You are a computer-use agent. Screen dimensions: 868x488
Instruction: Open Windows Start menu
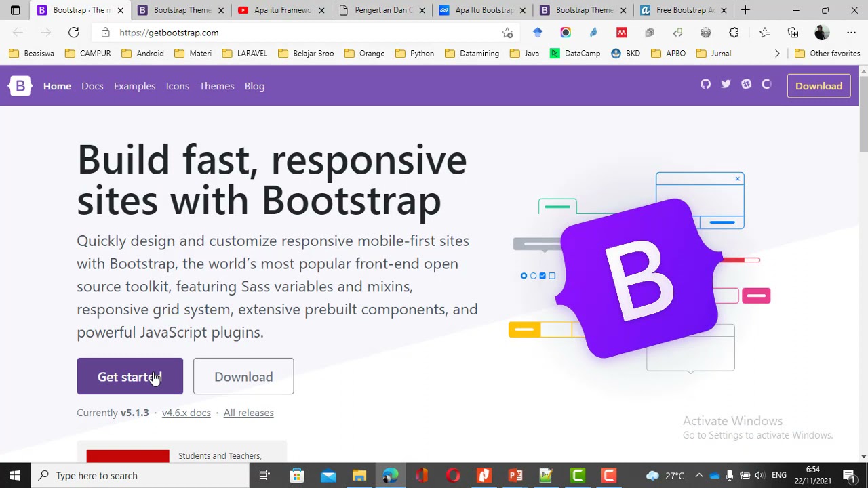(15, 475)
